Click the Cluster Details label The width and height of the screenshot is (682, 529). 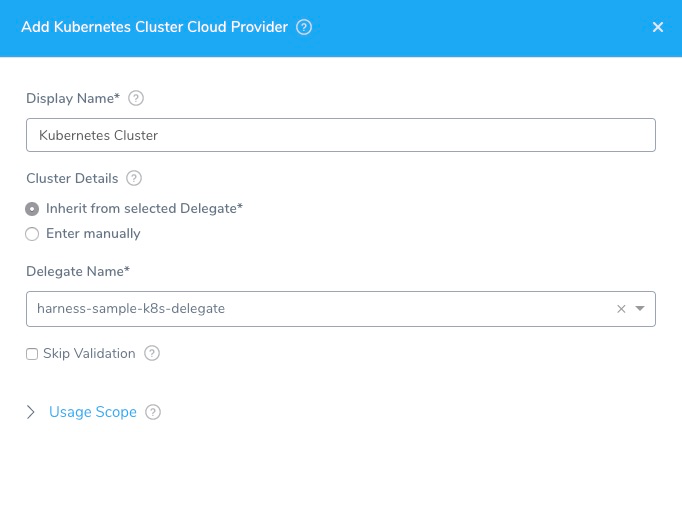(x=72, y=178)
